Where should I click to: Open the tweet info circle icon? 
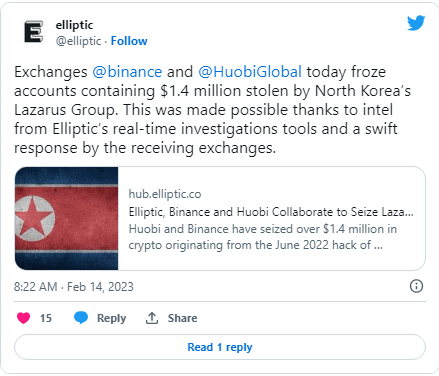pyautogui.click(x=416, y=286)
